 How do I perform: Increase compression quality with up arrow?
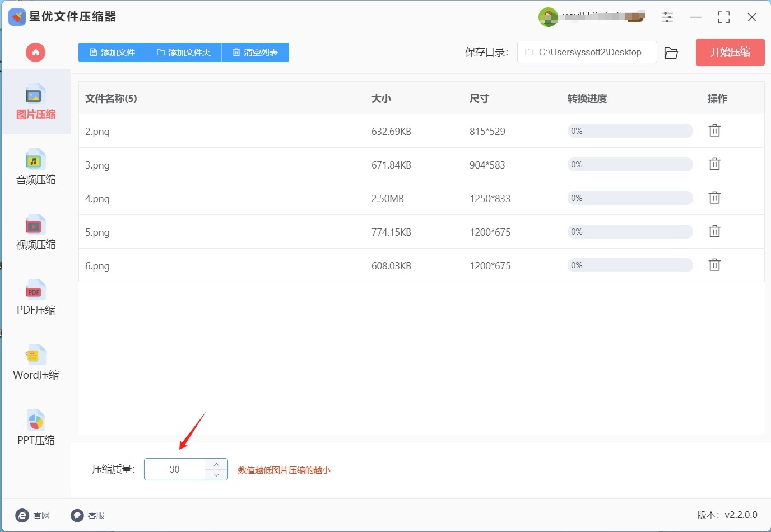pyautogui.click(x=216, y=464)
